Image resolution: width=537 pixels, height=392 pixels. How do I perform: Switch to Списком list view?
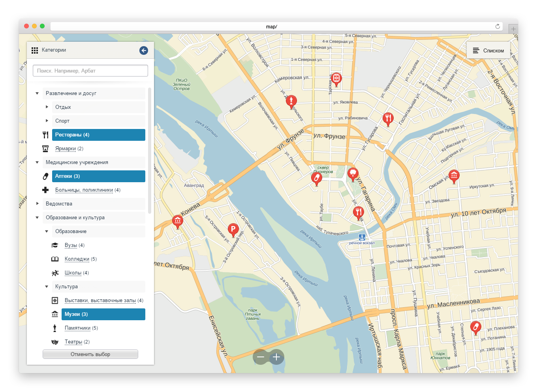click(x=488, y=50)
